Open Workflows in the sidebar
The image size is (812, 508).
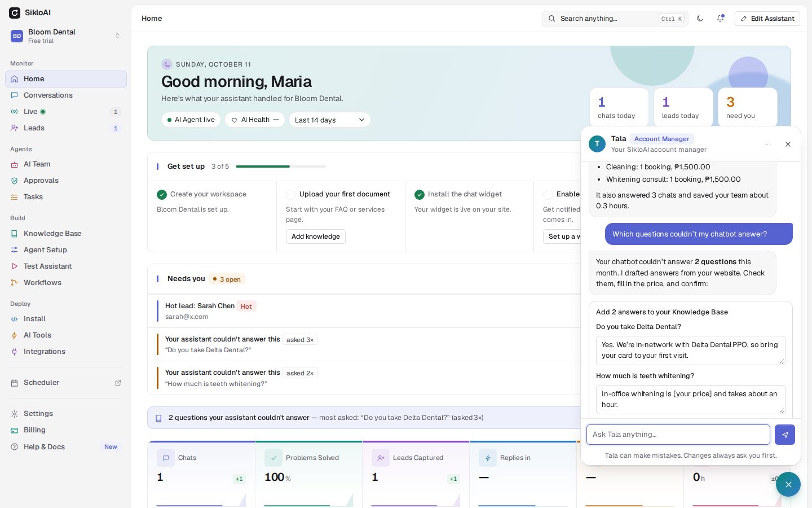66,283
